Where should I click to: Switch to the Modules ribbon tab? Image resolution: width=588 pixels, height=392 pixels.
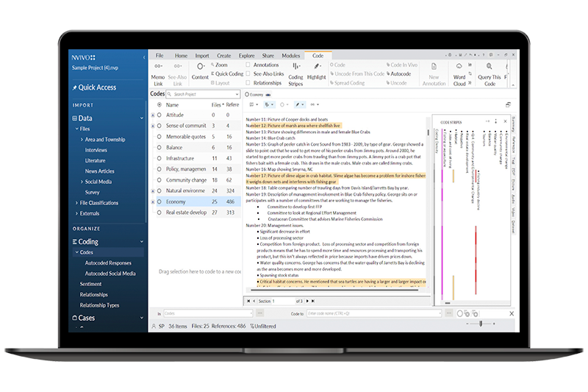(x=290, y=55)
